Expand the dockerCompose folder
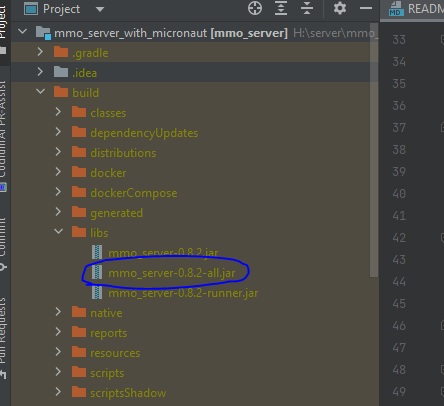This screenshot has height=406, width=444. [58, 192]
